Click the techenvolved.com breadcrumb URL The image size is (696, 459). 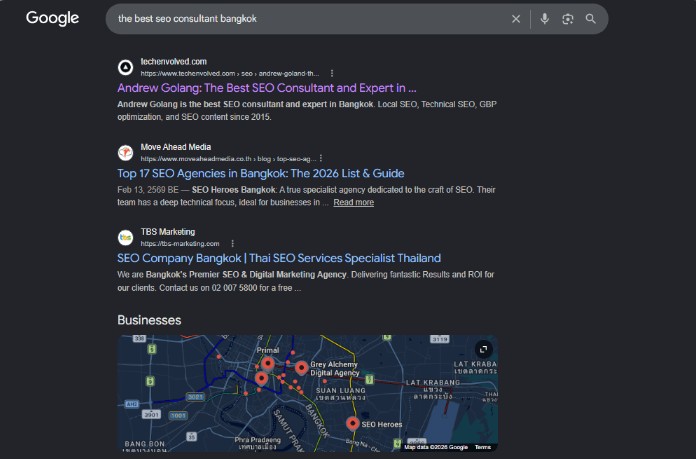pyautogui.click(x=229, y=73)
